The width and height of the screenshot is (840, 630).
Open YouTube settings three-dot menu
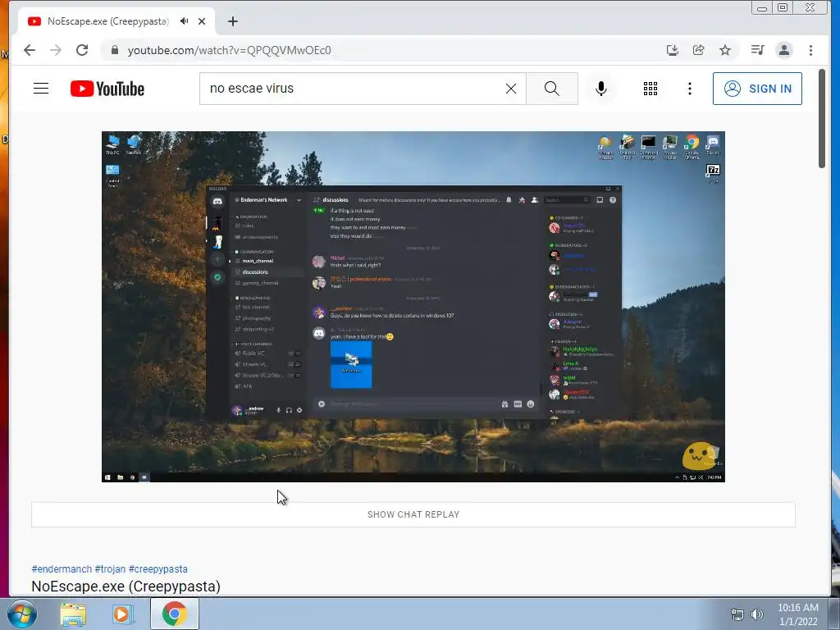tap(689, 89)
